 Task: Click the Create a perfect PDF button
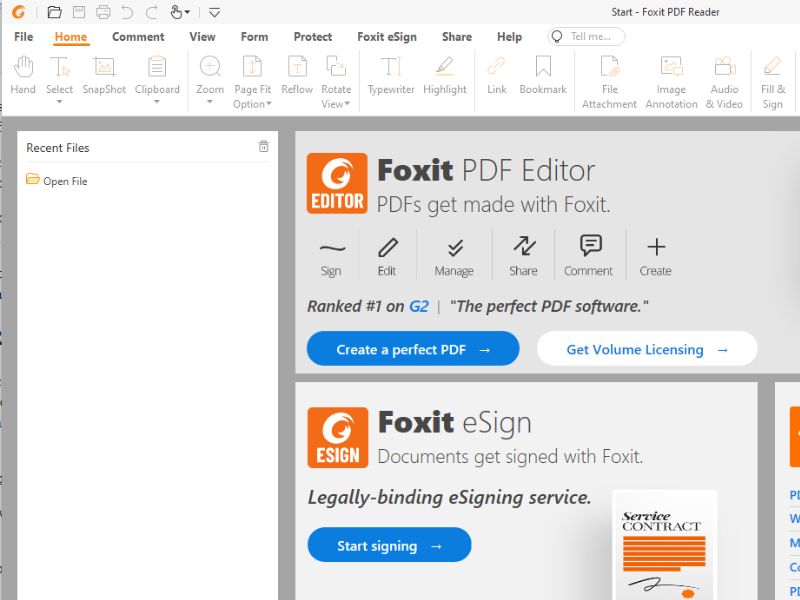pos(412,348)
